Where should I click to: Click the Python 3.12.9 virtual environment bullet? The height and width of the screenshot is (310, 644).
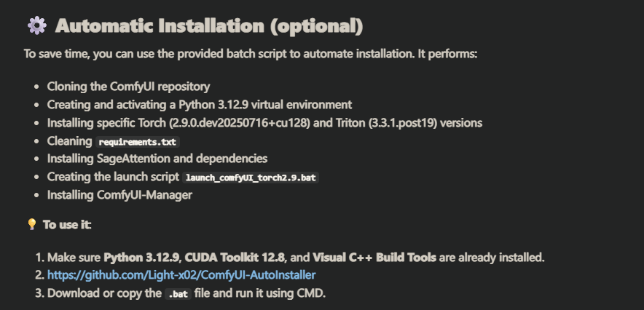pos(199,104)
